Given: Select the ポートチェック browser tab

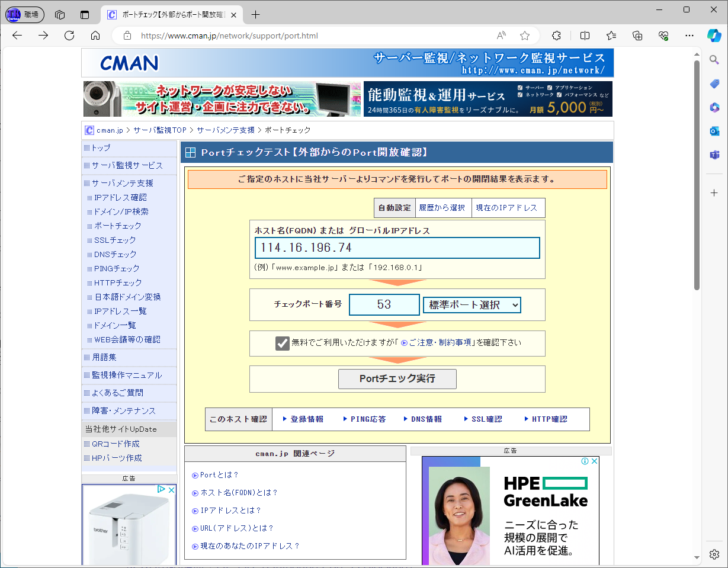Looking at the screenshot, I should [x=172, y=15].
